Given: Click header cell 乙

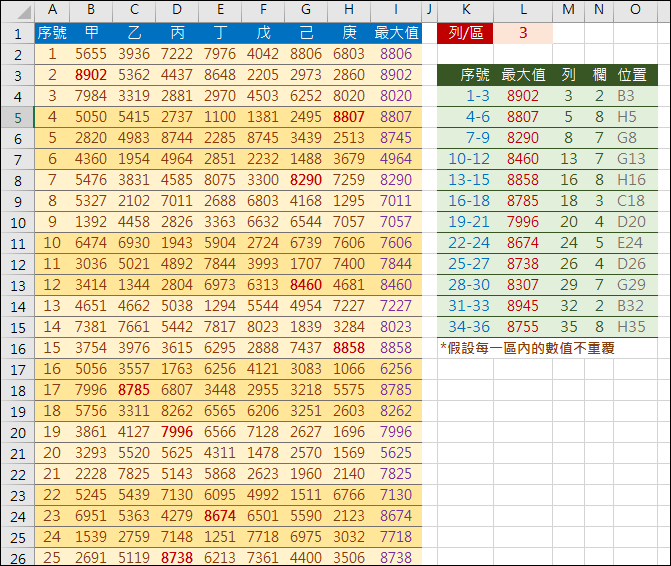Looking at the screenshot, I should 134,33.
